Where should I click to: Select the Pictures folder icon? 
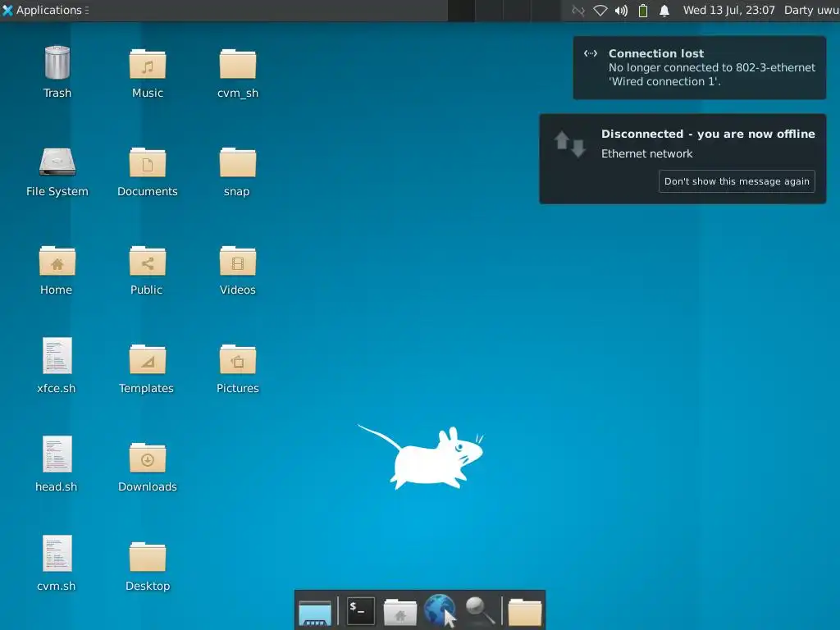238,359
